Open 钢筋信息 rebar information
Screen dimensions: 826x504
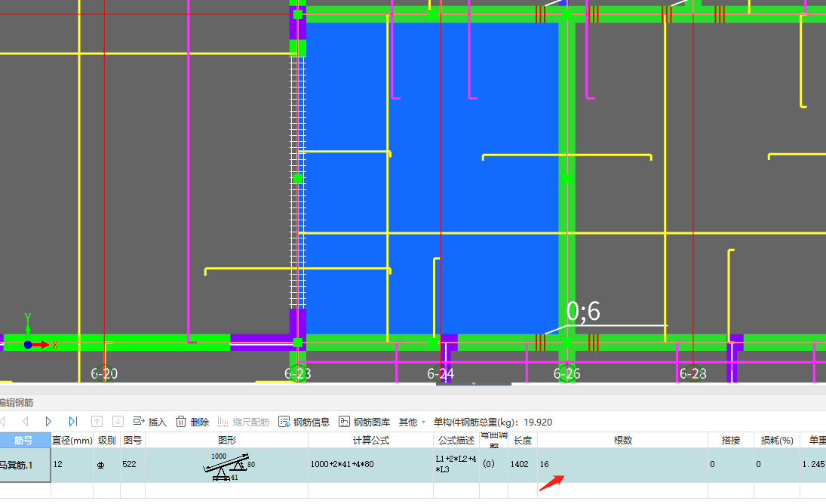[x=304, y=422]
